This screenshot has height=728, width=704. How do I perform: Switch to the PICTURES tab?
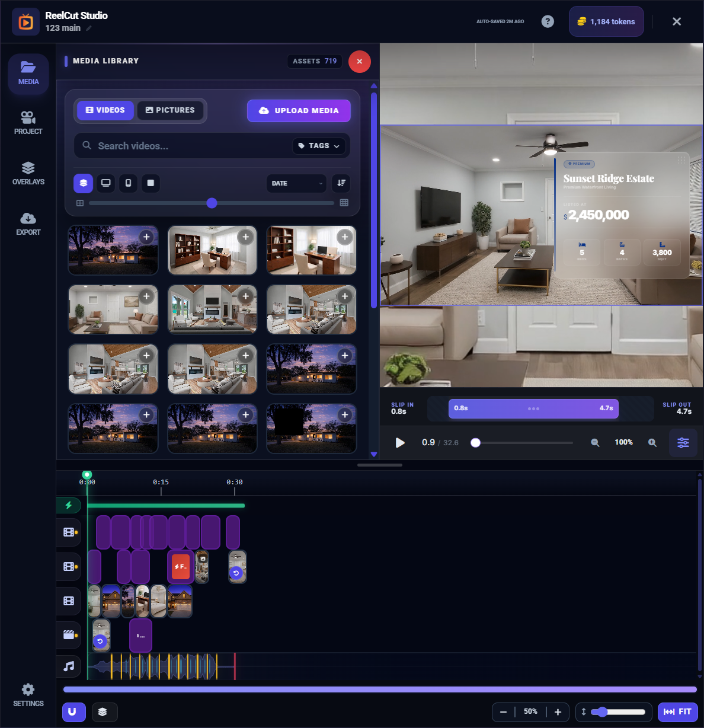pyautogui.click(x=171, y=110)
